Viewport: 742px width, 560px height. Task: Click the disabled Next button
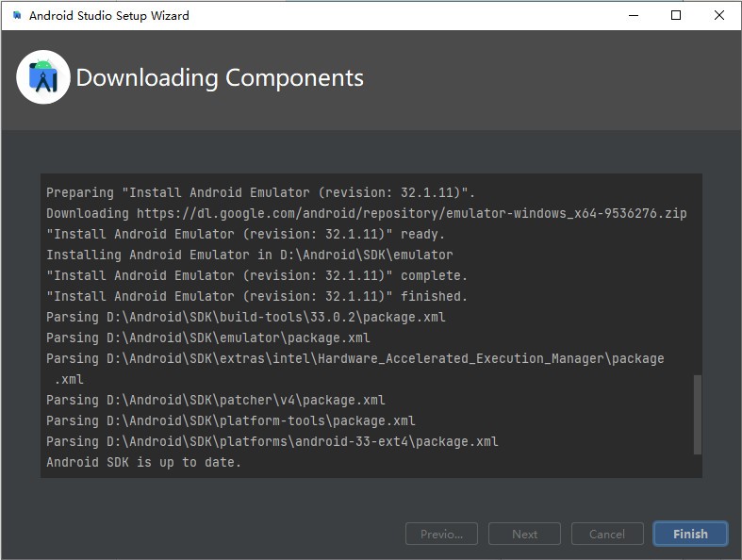pos(524,534)
